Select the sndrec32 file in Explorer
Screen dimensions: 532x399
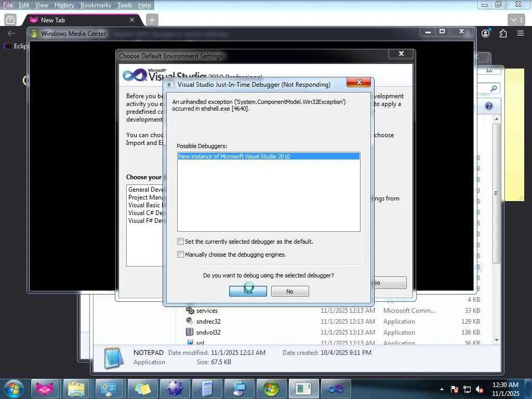(208, 321)
